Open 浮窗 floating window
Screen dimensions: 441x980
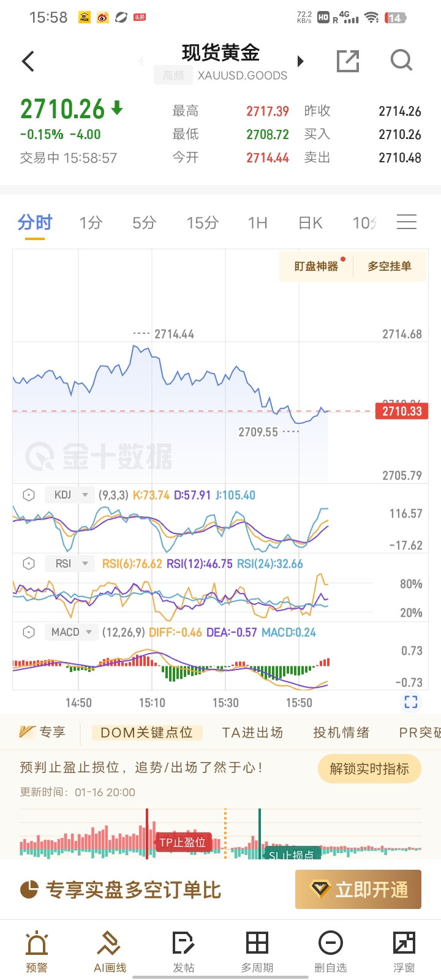404,951
